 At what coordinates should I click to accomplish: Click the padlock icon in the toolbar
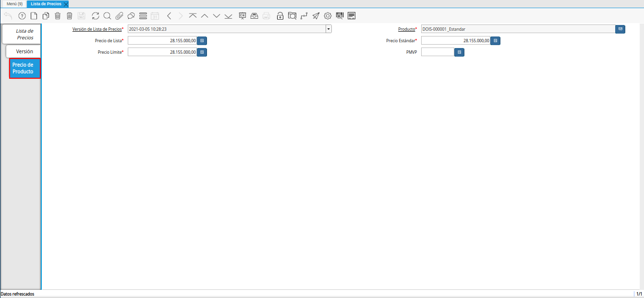tap(280, 16)
